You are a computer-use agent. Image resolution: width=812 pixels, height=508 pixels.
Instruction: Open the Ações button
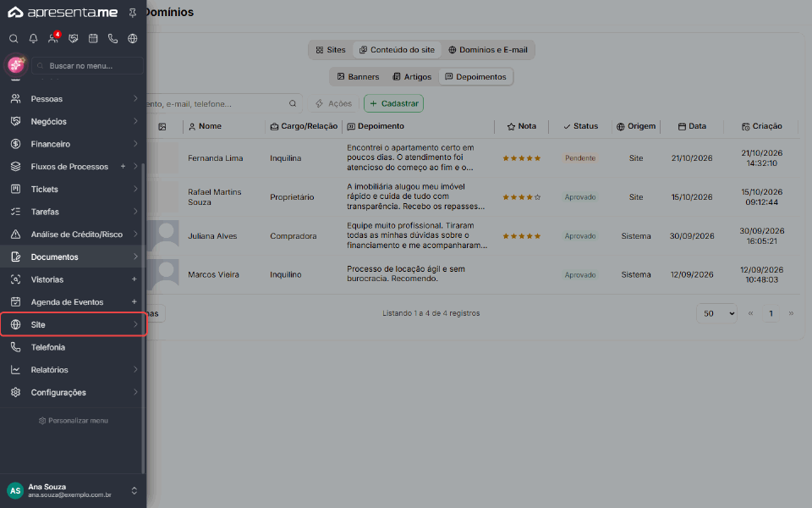pyautogui.click(x=333, y=103)
